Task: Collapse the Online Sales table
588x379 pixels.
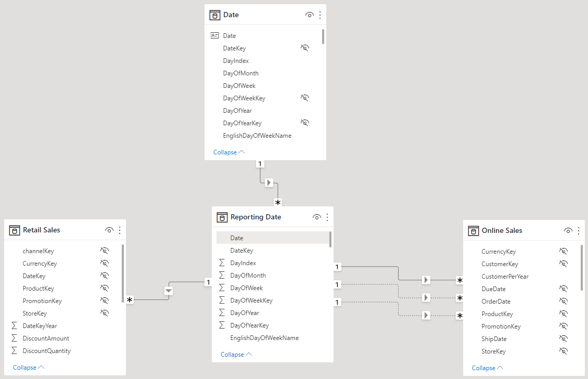Action: coord(488,368)
